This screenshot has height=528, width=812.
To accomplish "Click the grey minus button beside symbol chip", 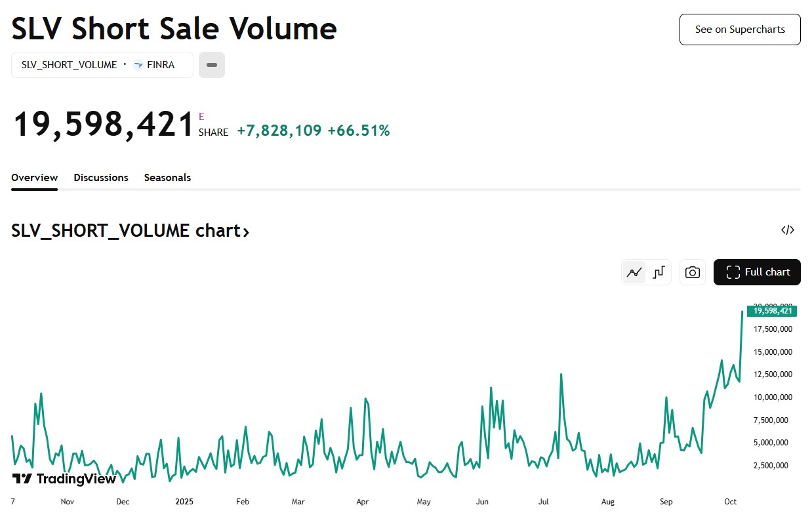I will point(212,65).
